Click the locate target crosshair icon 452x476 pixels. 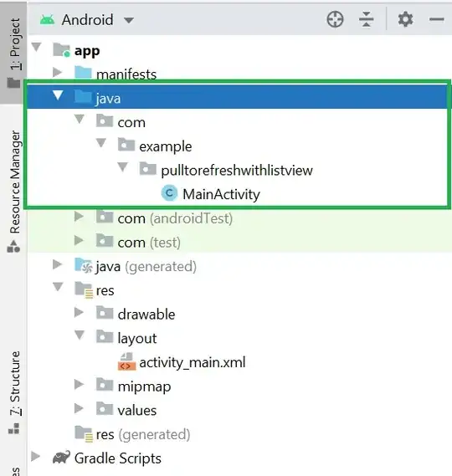[335, 19]
